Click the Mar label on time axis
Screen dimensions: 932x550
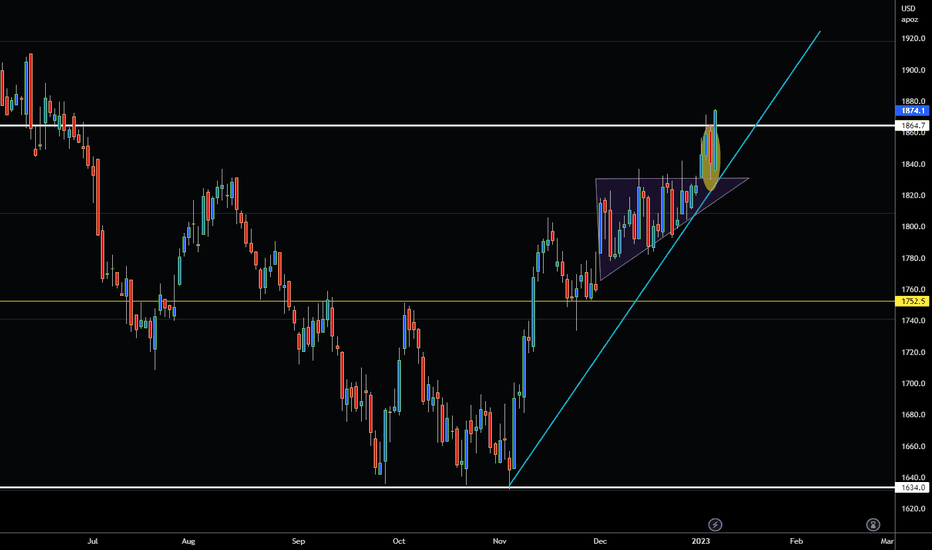pos(887,541)
